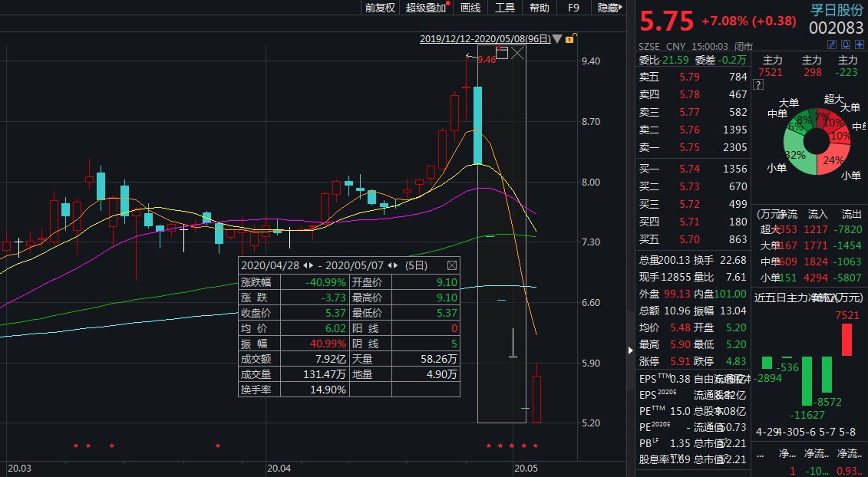Screen dimensions: 868x477
Task: Step the 2020/04/28 start date forward
Action: (312, 265)
